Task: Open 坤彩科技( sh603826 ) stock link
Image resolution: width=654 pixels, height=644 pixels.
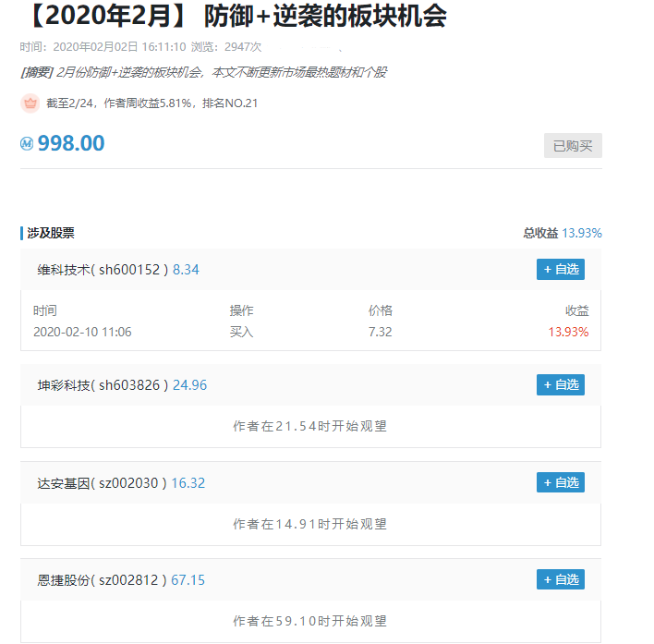Action: (x=103, y=385)
